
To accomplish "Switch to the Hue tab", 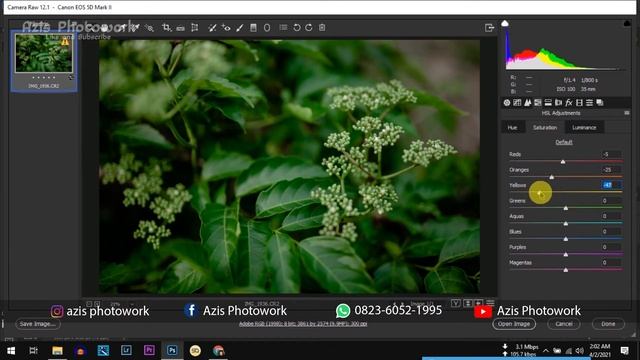I will click(512, 127).
